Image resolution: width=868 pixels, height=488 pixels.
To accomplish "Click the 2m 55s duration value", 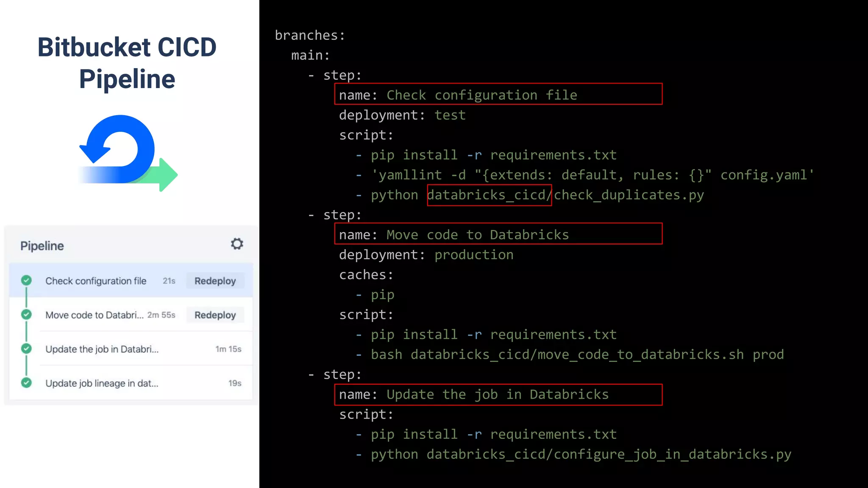I will tap(161, 315).
